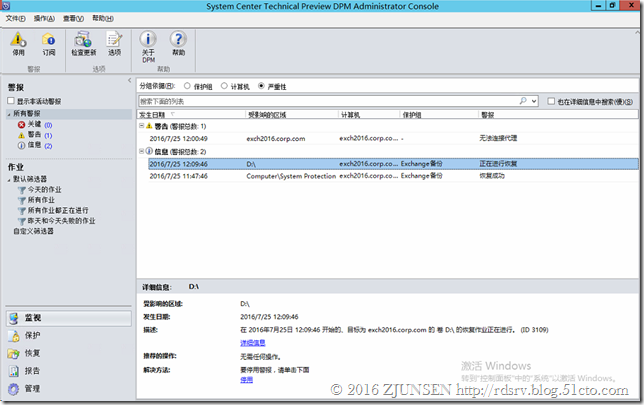Select the 警告 warning alerts icon in tree
The image size is (644, 405).
point(21,135)
